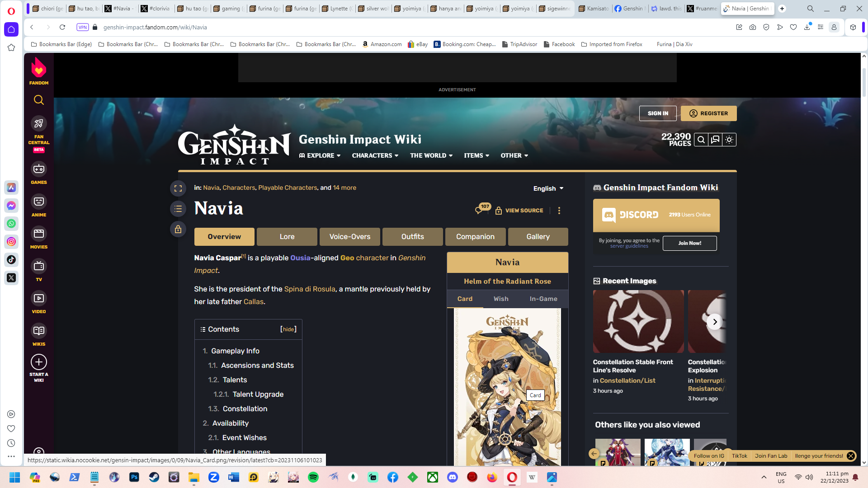This screenshot has height=488, width=868.
Task: Open Constellation Stable Front Line's Resolve thumbnail
Action: pos(638,322)
